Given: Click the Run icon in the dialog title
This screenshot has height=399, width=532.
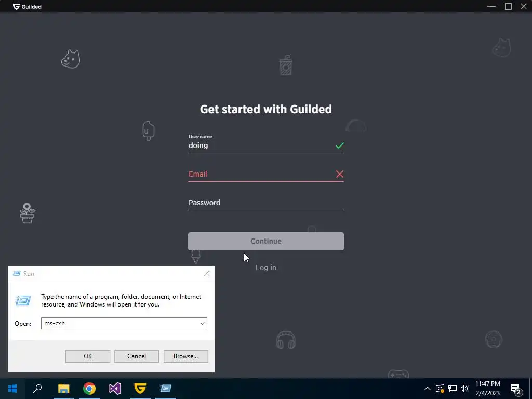Looking at the screenshot, I should click(17, 273).
